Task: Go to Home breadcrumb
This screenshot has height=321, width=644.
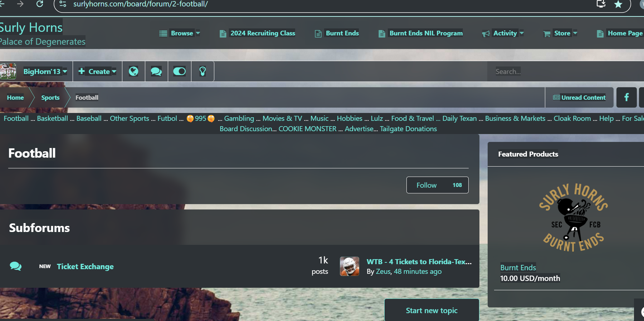Action: point(15,98)
